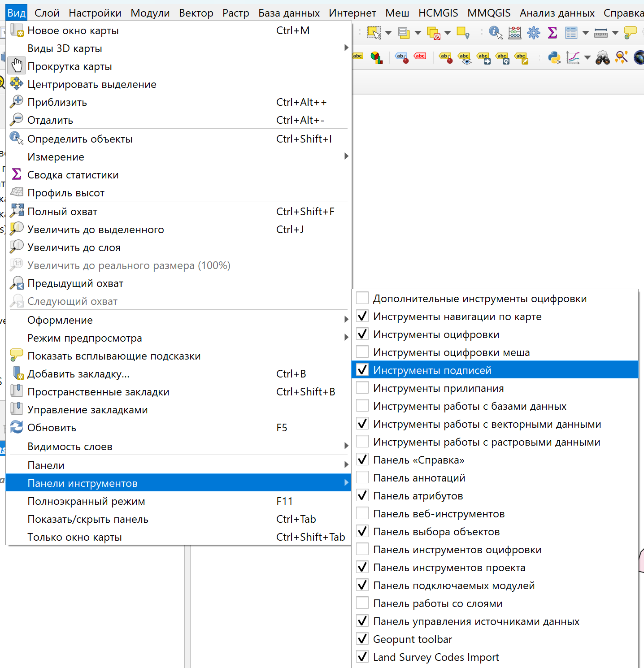This screenshot has height=668, width=644.
Task: Select Добавить закладку... entry
Action: [178, 374]
